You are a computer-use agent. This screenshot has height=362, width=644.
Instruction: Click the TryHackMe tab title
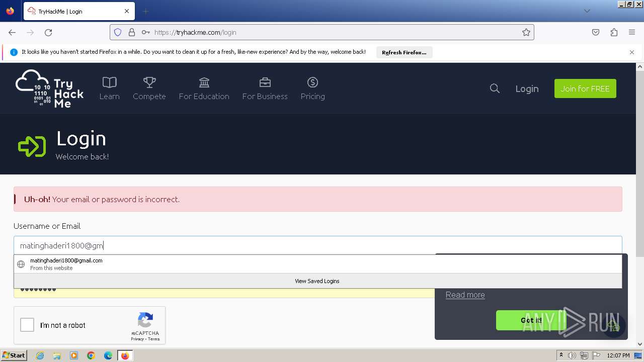(60, 11)
